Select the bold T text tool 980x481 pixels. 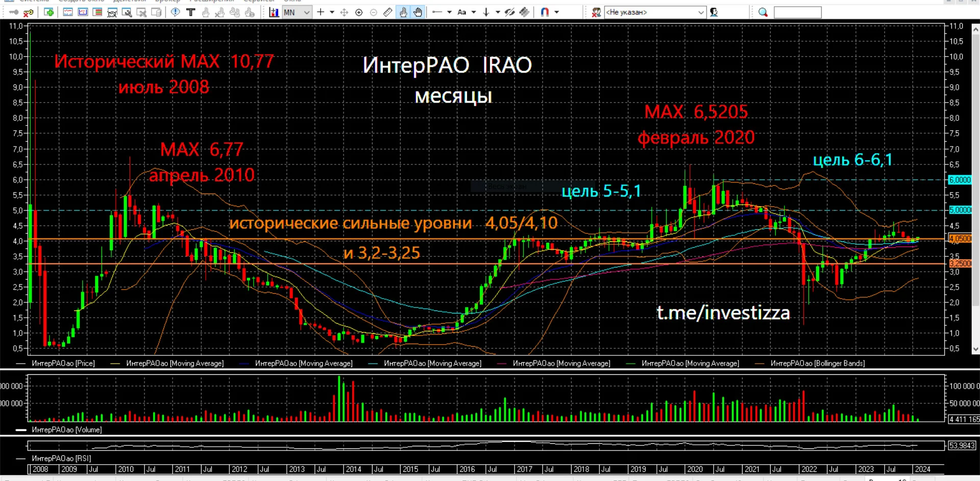click(x=191, y=12)
